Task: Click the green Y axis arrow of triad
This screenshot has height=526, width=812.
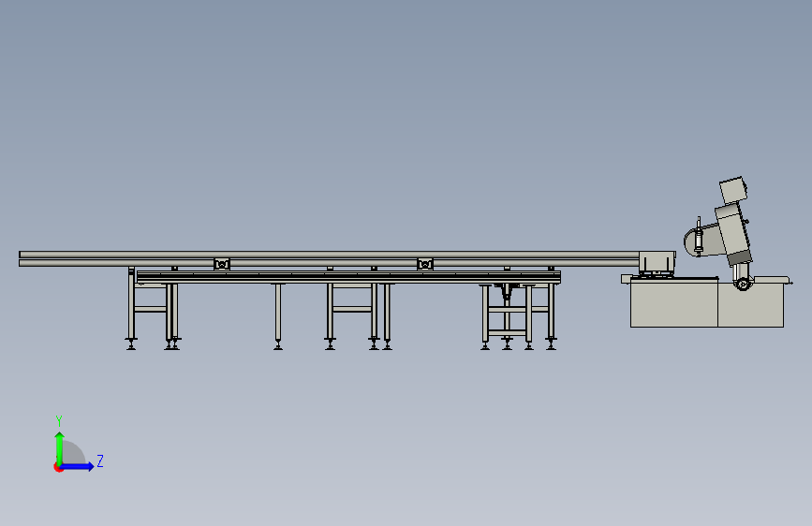Action: point(60,447)
